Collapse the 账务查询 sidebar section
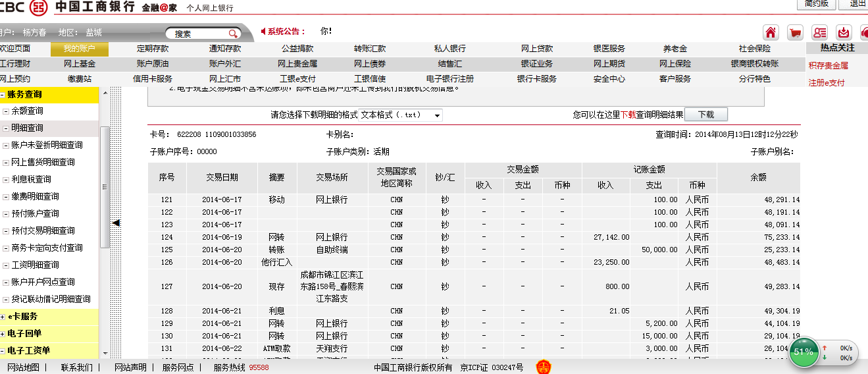Screen dimensions: 868x374 (3, 95)
